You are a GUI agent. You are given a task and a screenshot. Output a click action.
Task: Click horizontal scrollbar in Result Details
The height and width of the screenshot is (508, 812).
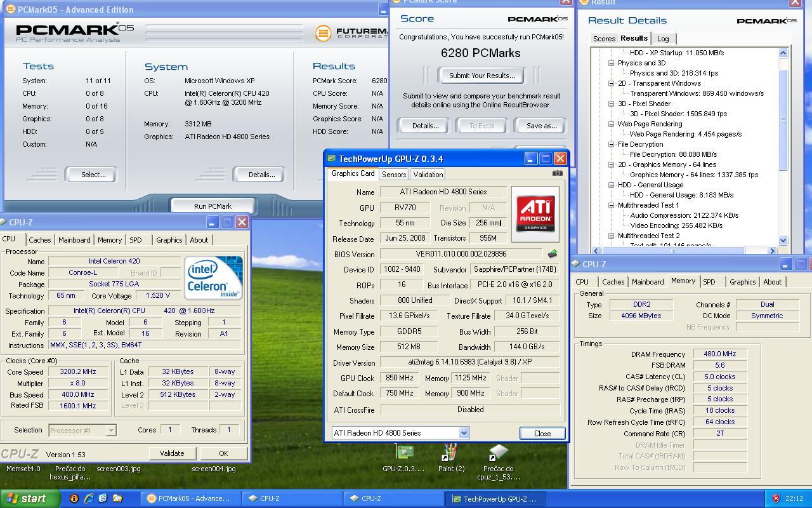pos(684,251)
